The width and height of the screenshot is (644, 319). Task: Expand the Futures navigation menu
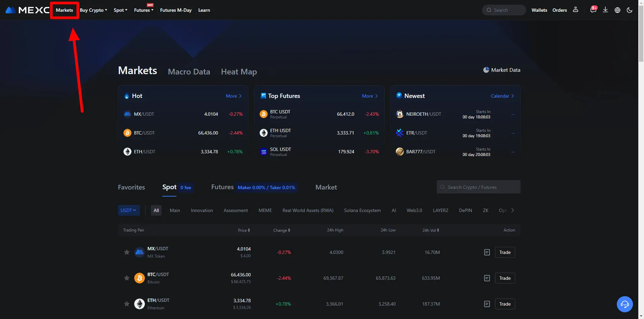click(144, 10)
